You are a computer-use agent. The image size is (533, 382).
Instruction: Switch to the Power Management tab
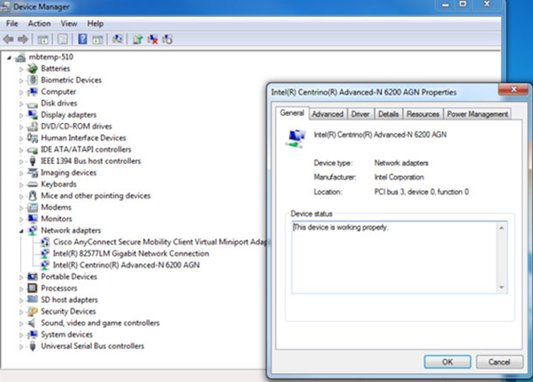pos(477,114)
